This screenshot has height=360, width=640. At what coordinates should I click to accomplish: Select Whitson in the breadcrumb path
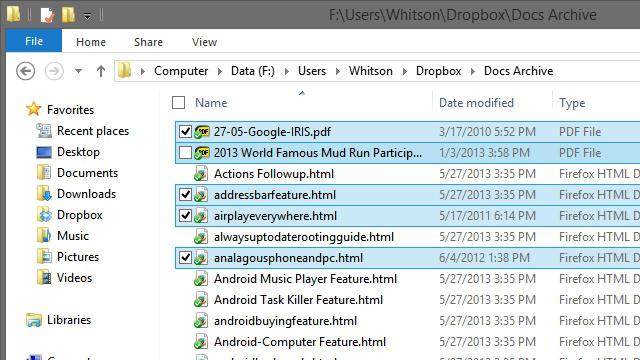[371, 71]
